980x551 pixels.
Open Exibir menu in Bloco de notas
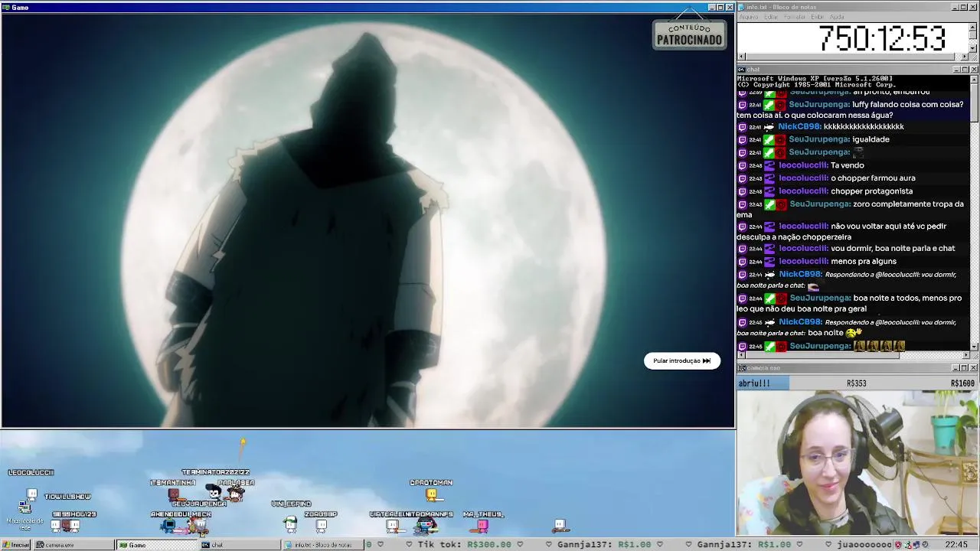pyautogui.click(x=818, y=17)
